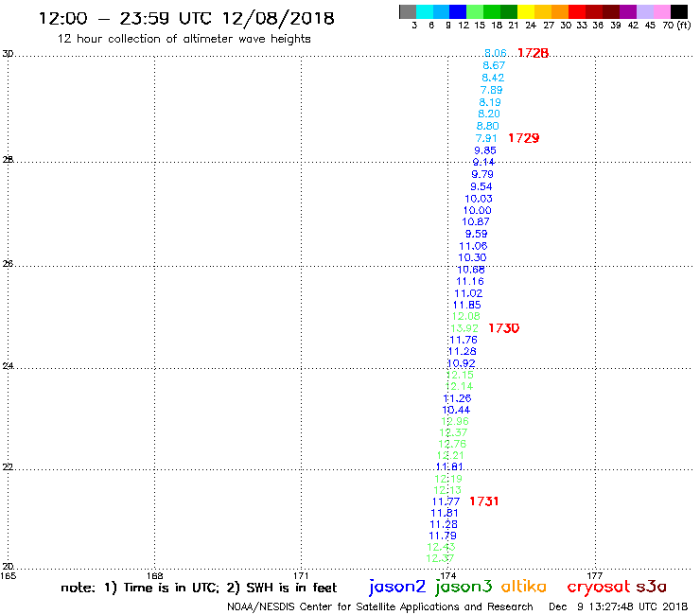This screenshot has width=700, height=615.
Task: Select the longitude axis label 171
Action: pyautogui.click(x=301, y=575)
